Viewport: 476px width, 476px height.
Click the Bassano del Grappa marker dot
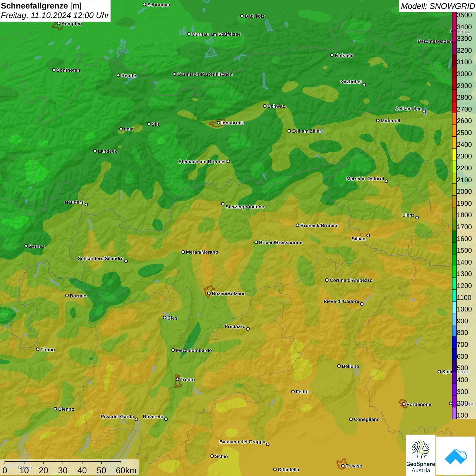[268, 444]
